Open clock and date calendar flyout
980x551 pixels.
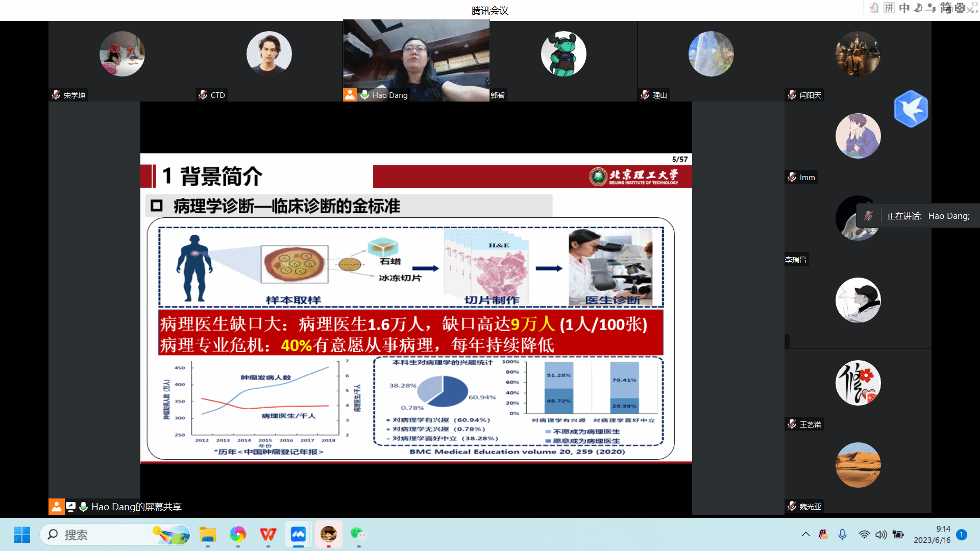click(x=932, y=534)
